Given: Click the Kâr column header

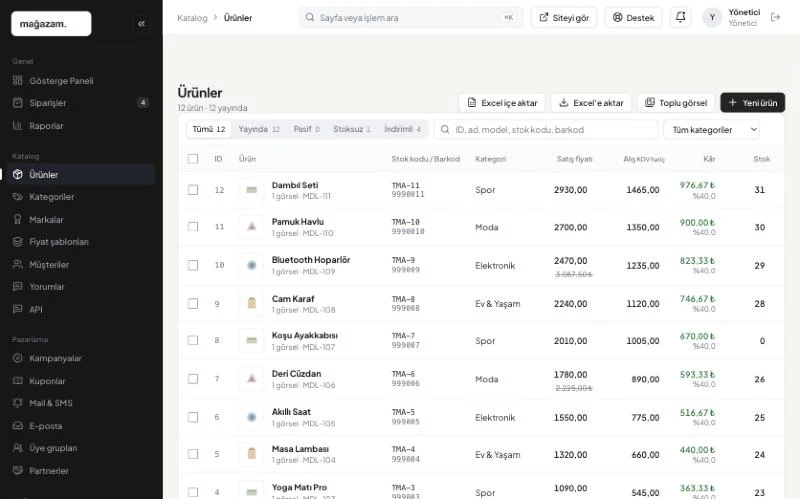Looking at the screenshot, I should click(x=709, y=159).
